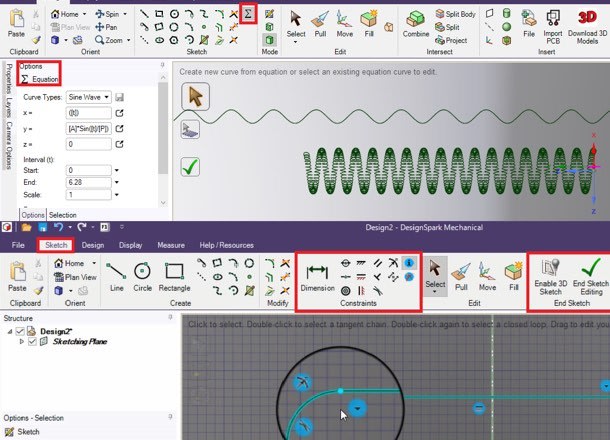Activate the Dimension tool in the Constraints group

pyautogui.click(x=317, y=277)
